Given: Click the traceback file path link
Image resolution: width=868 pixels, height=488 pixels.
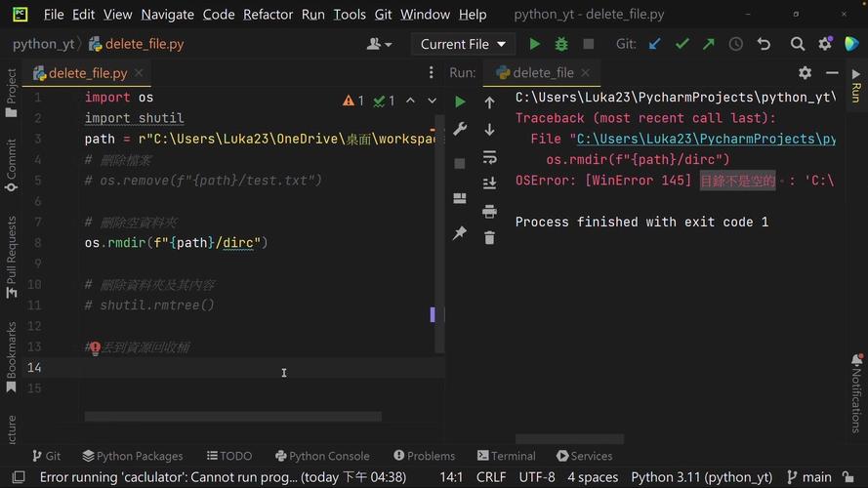Looking at the screenshot, I should pos(705,140).
